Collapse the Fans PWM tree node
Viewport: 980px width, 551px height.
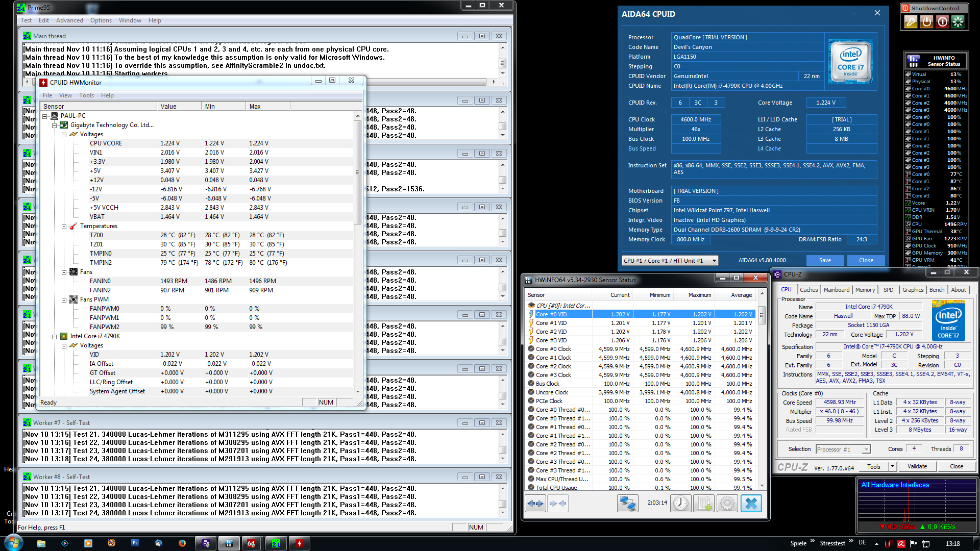tap(64, 300)
